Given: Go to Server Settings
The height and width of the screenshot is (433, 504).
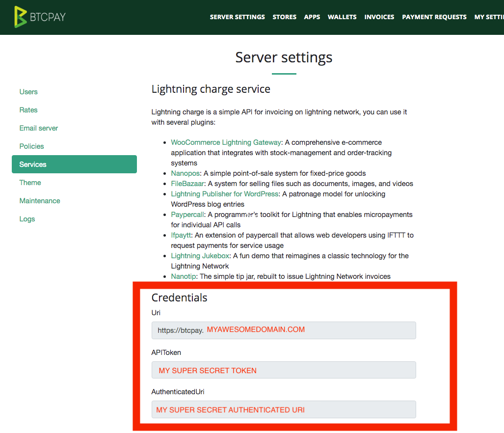Looking at the screenshot, I should click(x=237, y=17).
